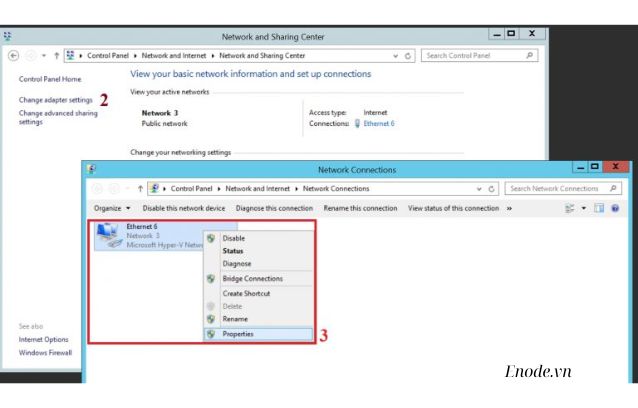The height and width of the screenshot is (408, 638).
Task: Click the Search Network Connections field
Action: click(552, 188)
